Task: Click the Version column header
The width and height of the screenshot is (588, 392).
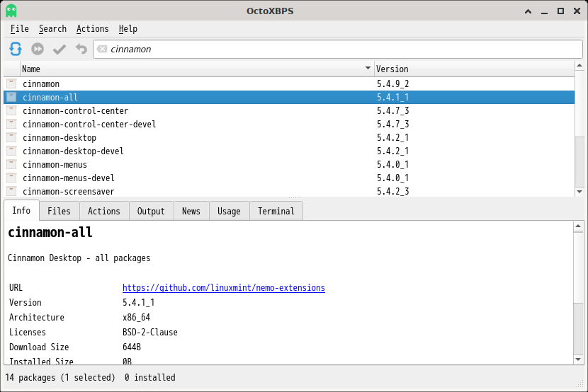Action: (x=475, y=69)
